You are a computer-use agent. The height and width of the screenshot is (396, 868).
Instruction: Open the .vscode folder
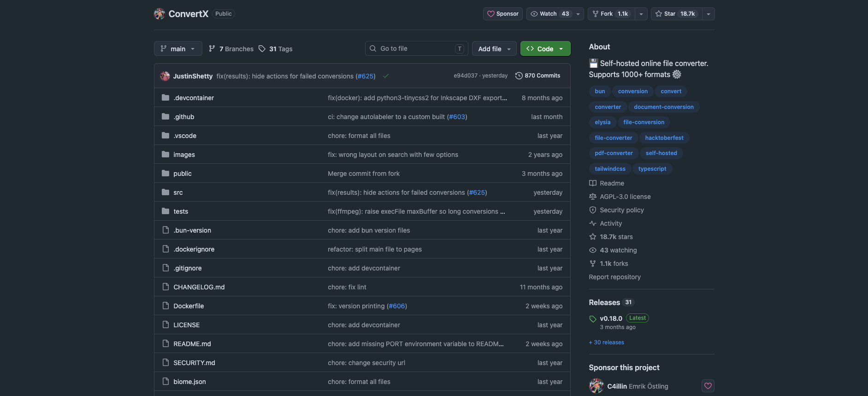coord(185,136)
